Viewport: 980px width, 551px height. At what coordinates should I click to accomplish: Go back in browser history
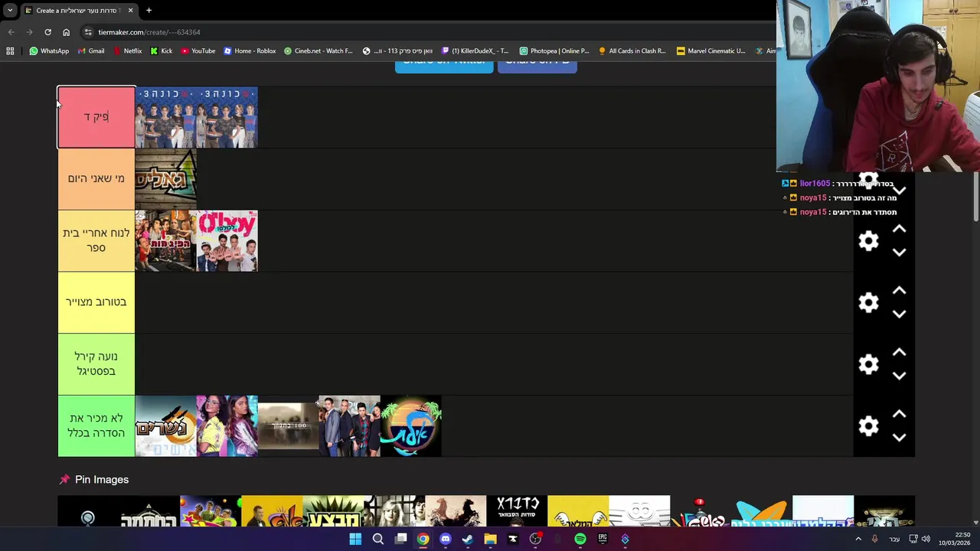point(11,32)
